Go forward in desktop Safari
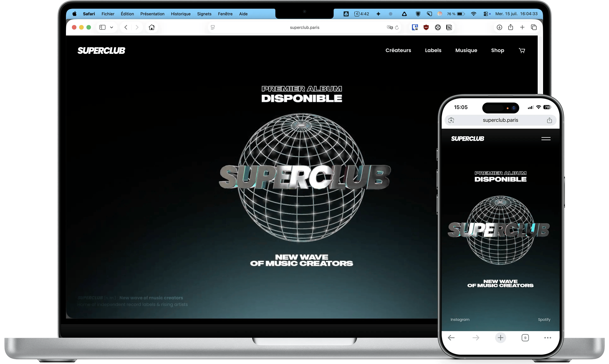The image size is (609, 364). [137, 27]
